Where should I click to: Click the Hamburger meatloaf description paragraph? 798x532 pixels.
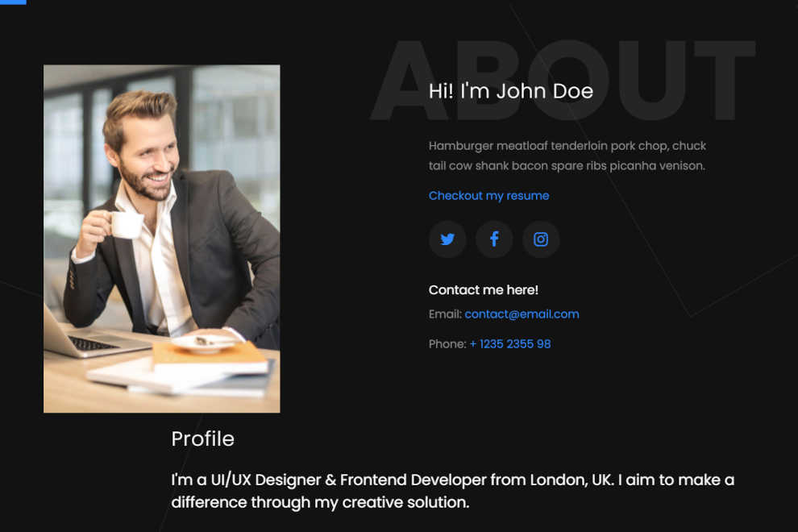click(567, 156)
